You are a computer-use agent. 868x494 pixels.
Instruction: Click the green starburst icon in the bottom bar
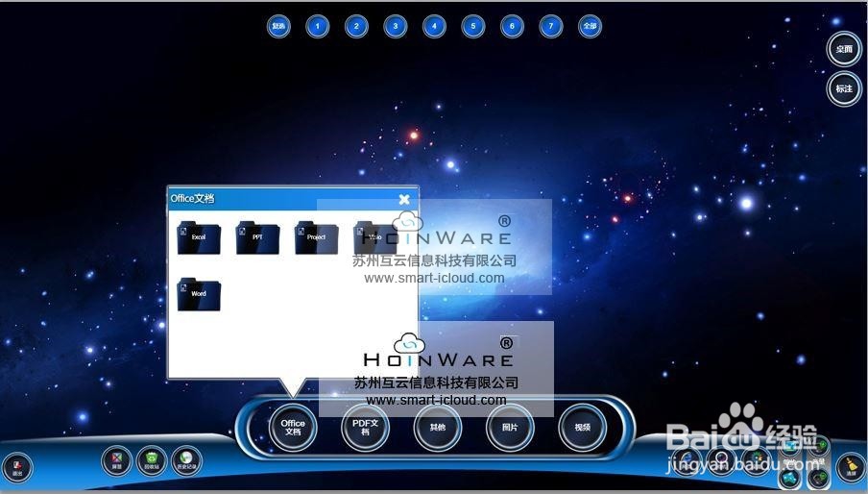coord(756,462)
